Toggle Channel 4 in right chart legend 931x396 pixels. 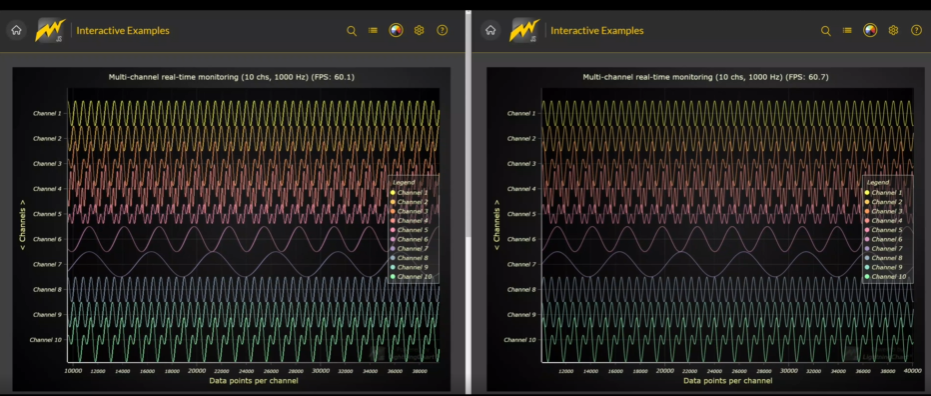[x=884, y=220]
